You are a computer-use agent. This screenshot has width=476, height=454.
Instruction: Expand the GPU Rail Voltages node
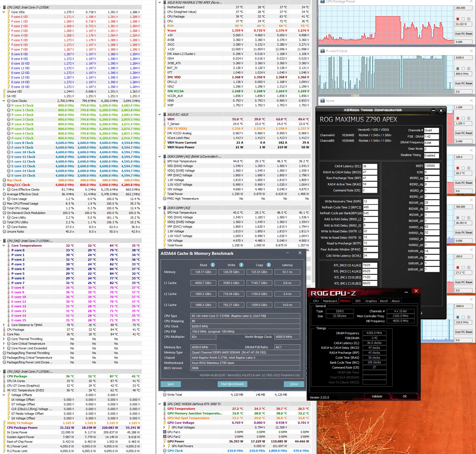[x=164, y=427]
